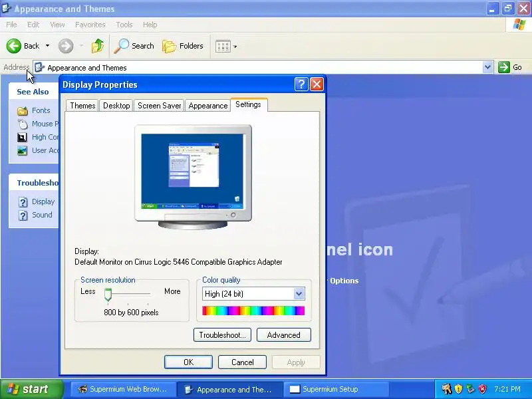532x399 pixels.
Task: Switch to the Appearance tab
Action: (x=208, y=106)
